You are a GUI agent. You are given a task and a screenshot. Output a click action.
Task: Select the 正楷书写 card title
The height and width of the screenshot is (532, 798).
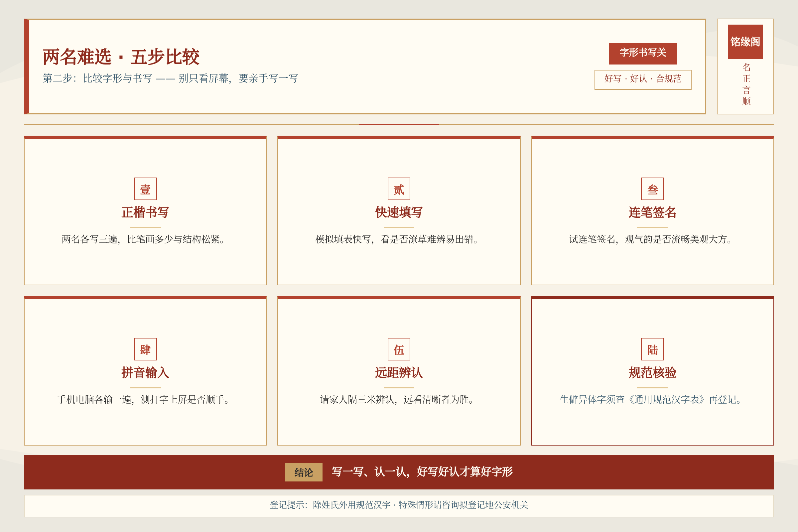pyautogui.click(x=146, y=212)
